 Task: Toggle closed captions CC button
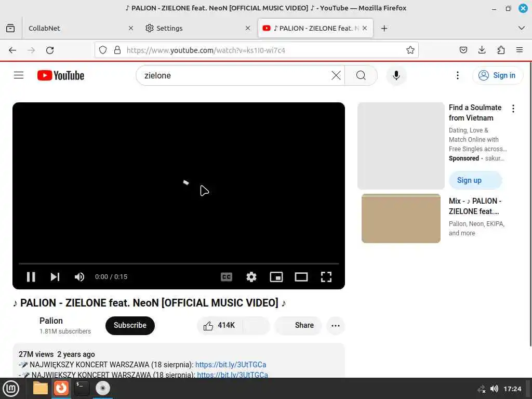227,277
